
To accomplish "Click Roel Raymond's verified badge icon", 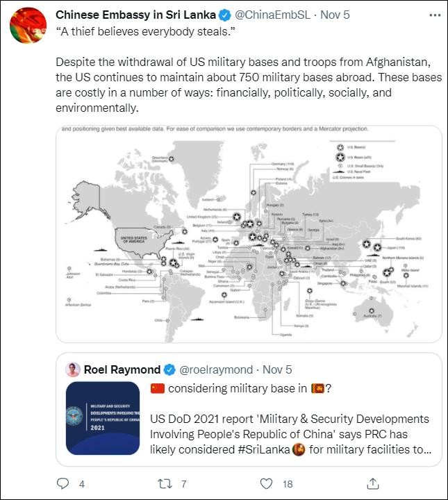I will [x=170, y=369].
